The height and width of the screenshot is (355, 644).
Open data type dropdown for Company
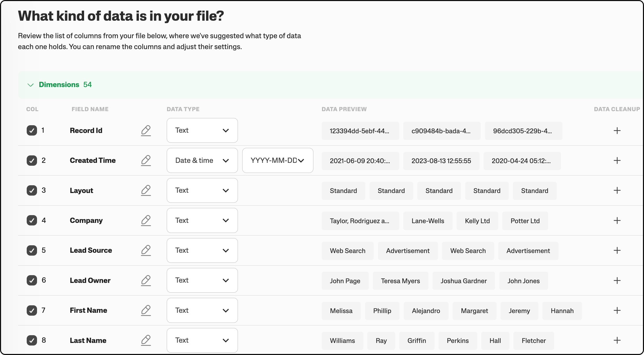202,221
